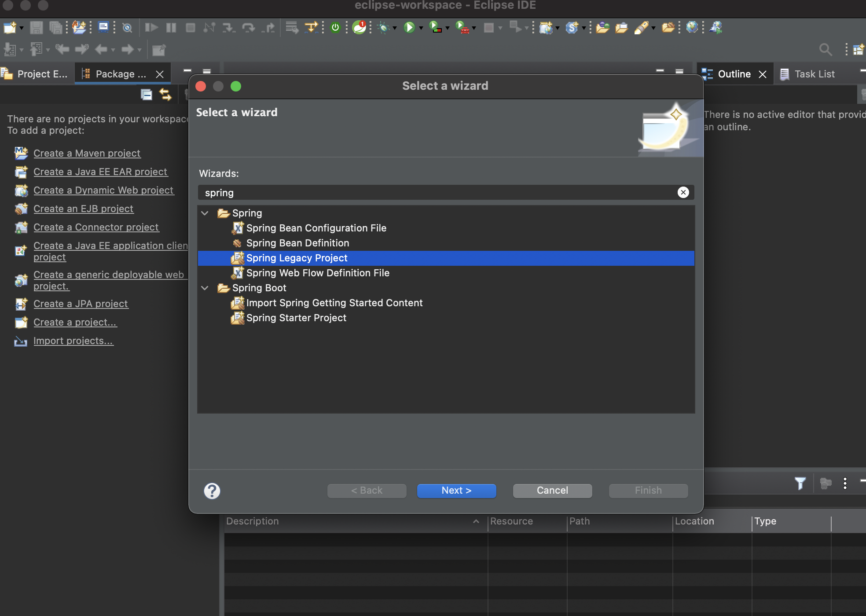Click the Create a Maven project link

click(87, 153)
